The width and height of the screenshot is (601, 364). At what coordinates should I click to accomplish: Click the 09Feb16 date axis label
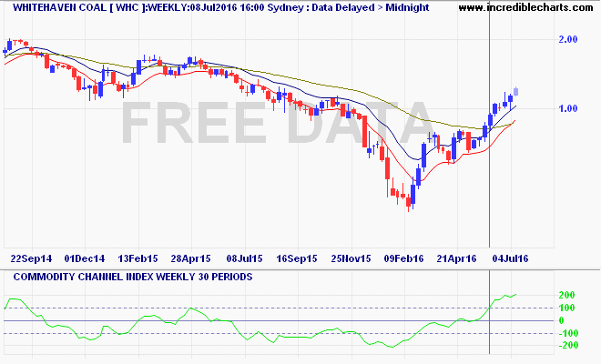pos(403,258)
